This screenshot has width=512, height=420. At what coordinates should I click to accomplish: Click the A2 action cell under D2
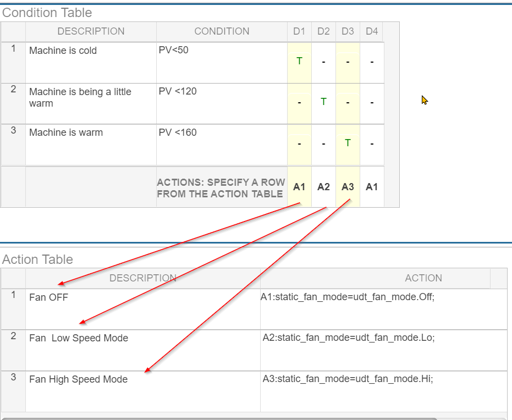[x=323, y=187]
